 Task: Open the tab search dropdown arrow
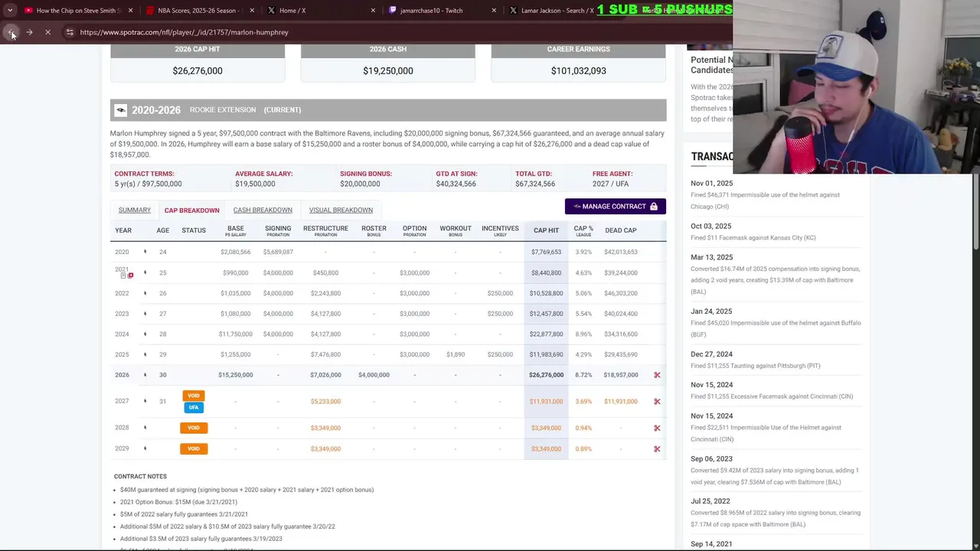click(9, 11)
